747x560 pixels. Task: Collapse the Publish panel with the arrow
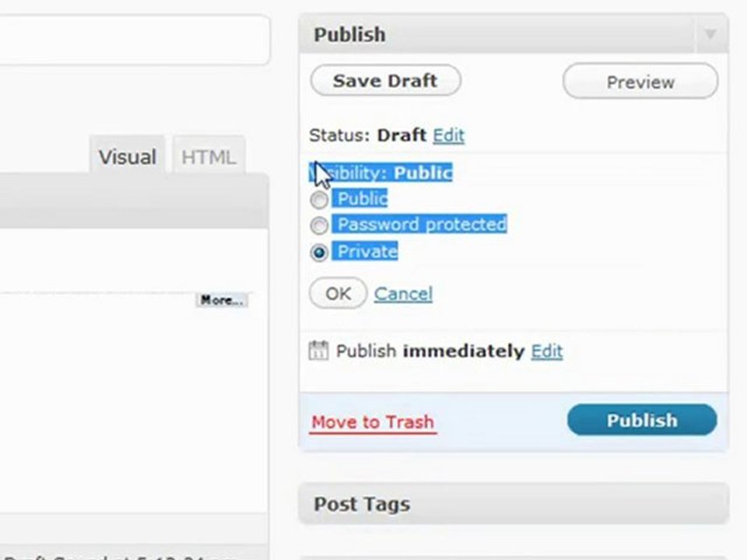[x=710, y=34]
